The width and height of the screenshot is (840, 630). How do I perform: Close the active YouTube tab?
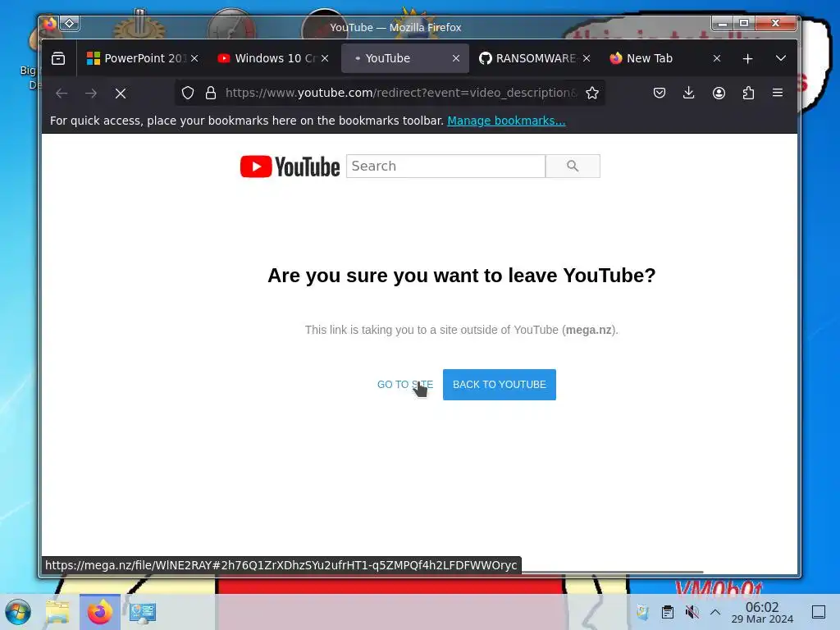click(x=456, y=58)
